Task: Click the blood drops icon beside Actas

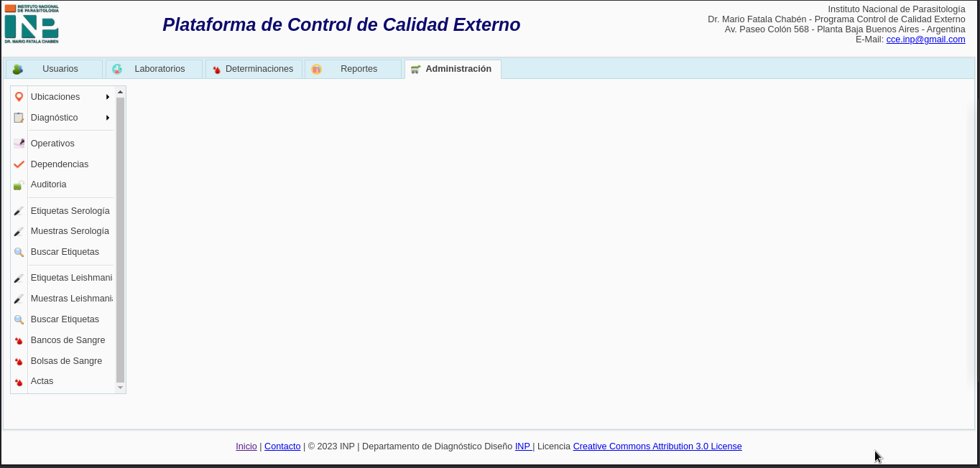Action: [x=19, y=382]
